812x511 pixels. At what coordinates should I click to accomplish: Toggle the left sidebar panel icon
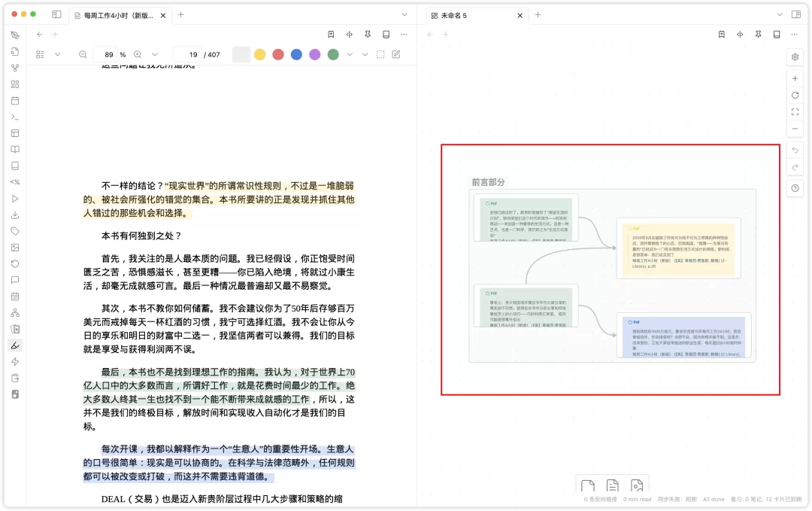tap(56, 14)
